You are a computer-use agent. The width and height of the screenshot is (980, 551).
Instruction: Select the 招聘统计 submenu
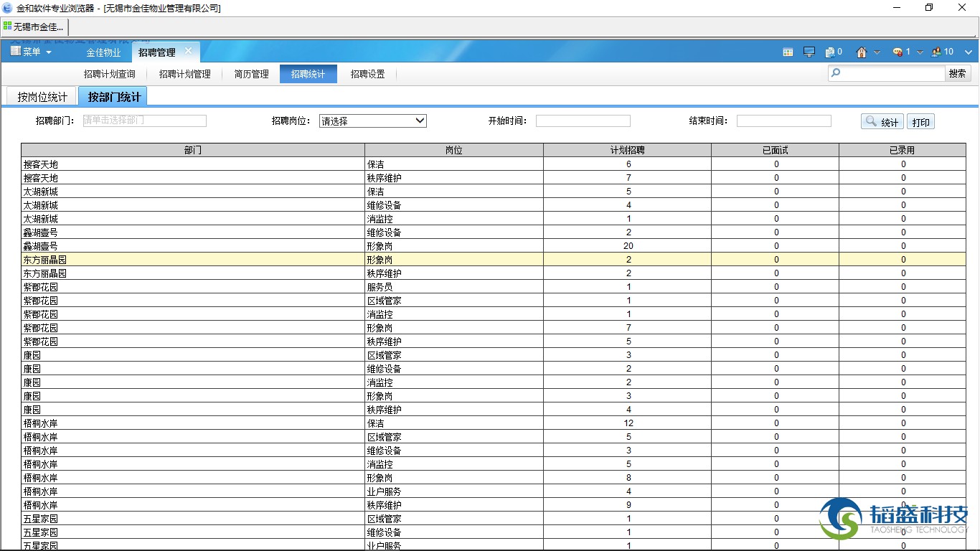coord(308,74)
